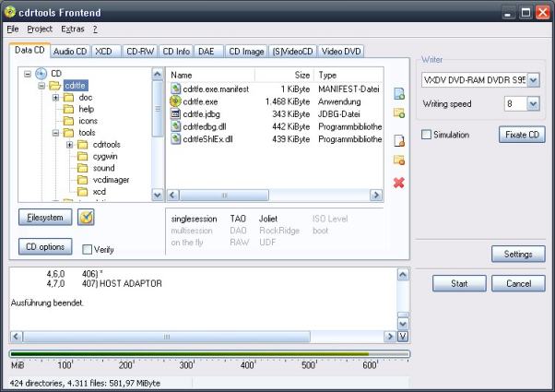
Task: Switch to the Audio CD tab
Action: [70, 52]
